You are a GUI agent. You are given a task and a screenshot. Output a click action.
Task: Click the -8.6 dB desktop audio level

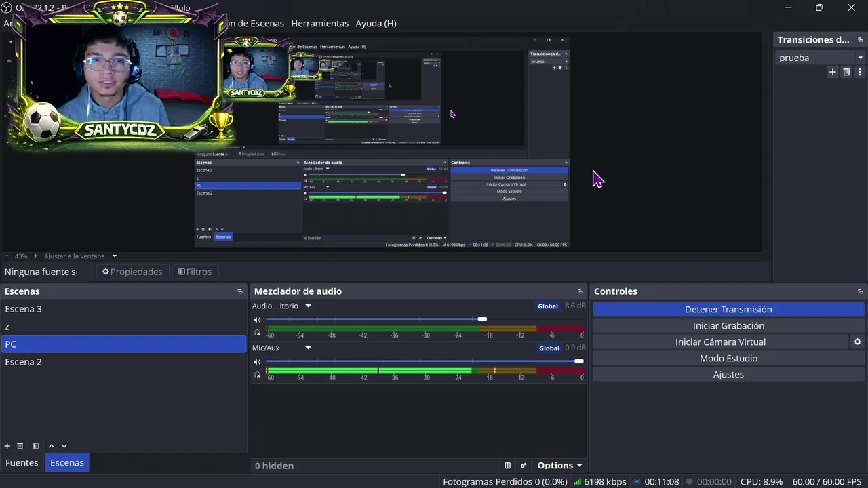click(x=574, y=306)
